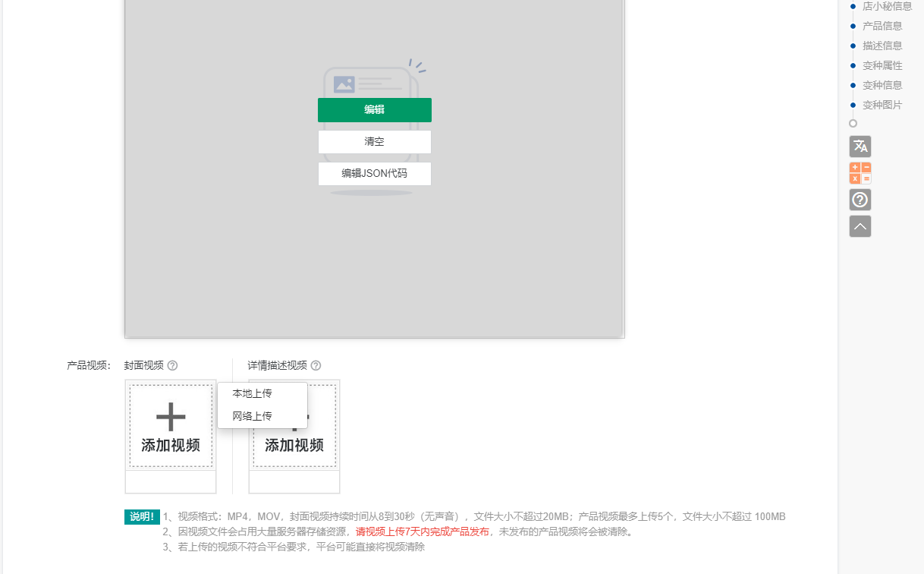Open 编辑JSON代码 editor
Viewport: 924px width, 574px height.
click(x=374, y=173)
